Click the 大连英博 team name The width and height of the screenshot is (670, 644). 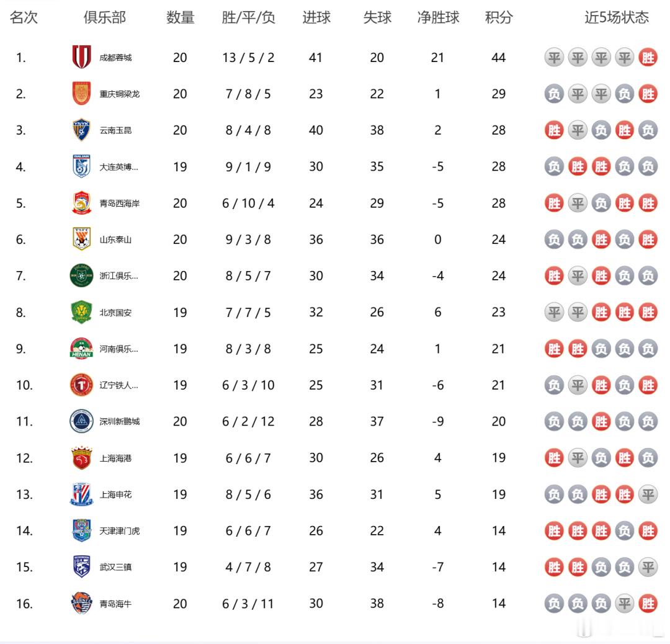pyautogui.click(x=118, y=167)
